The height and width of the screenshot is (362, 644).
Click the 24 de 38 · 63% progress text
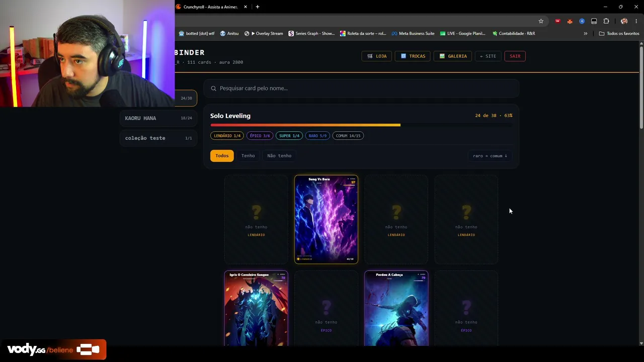click(x=494, y=116)
